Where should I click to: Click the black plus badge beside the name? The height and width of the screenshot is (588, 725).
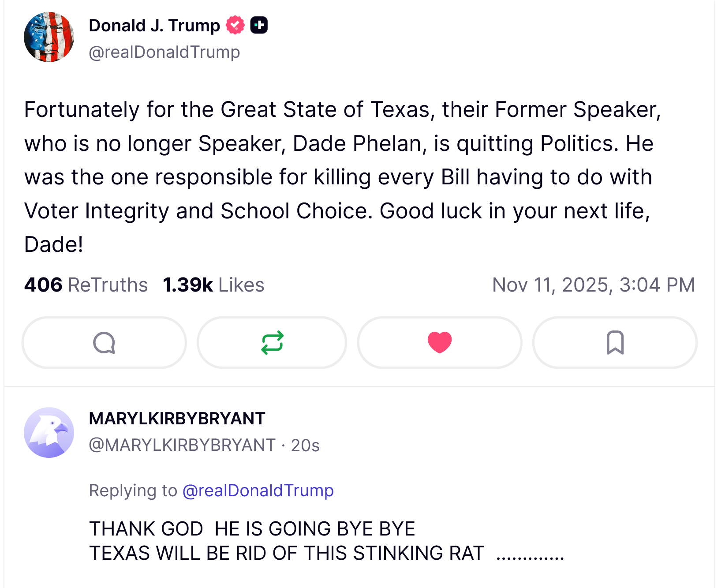pyautogui.click(x=259, y=25)
